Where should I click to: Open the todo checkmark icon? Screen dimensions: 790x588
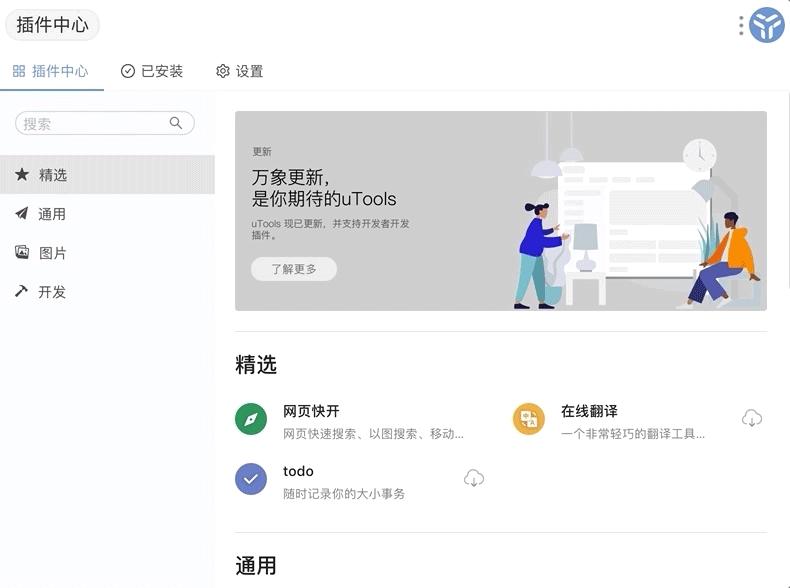click(x=250, y=479)
